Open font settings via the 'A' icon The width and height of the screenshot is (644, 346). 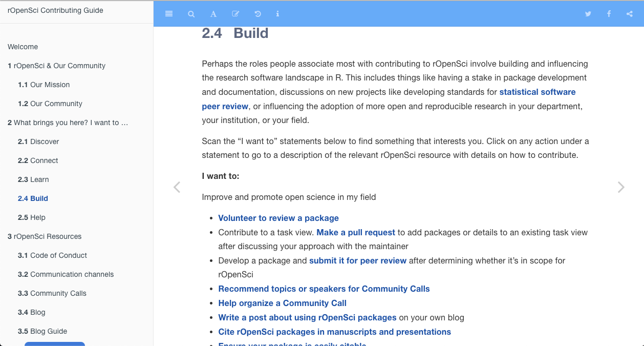tap(213, 14)
